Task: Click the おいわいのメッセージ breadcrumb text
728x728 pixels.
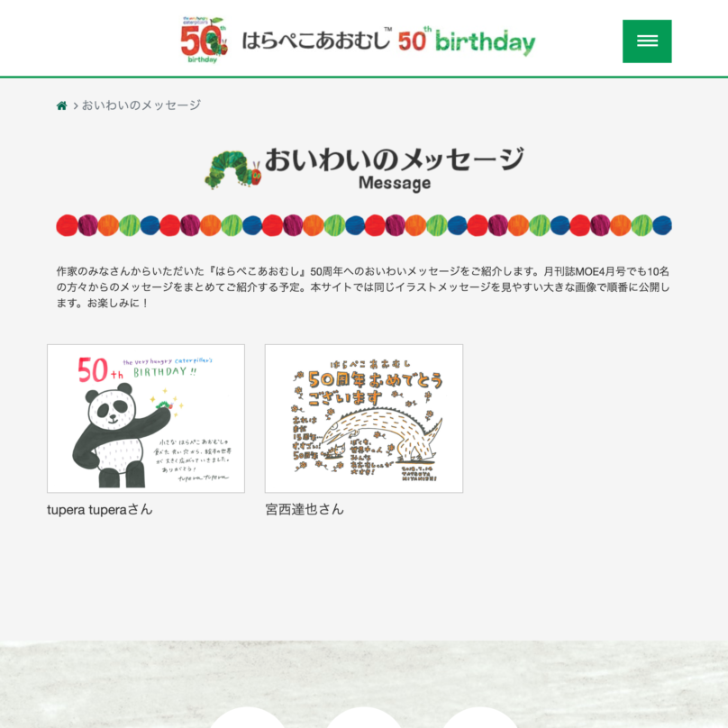Action: (x=141, y=105)
